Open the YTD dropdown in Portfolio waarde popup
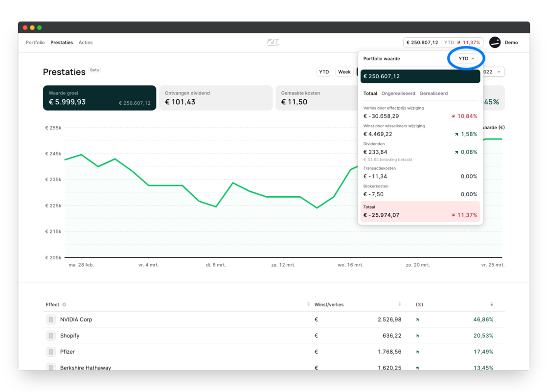Screen dimensions: 548x392 [x=466, y=59]
